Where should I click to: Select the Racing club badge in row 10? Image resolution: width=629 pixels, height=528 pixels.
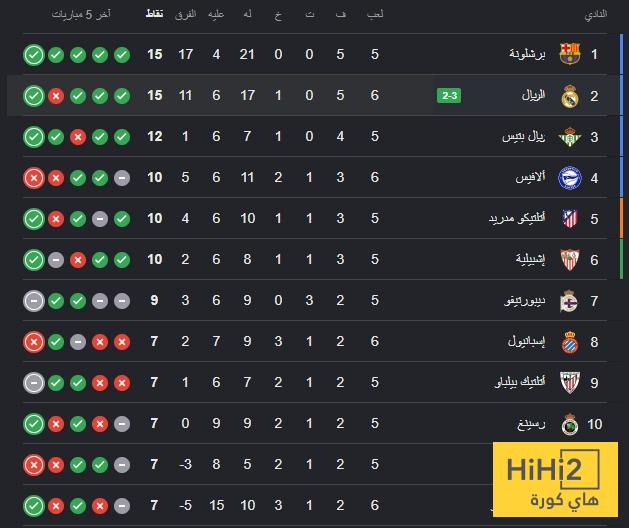(570, 424)
